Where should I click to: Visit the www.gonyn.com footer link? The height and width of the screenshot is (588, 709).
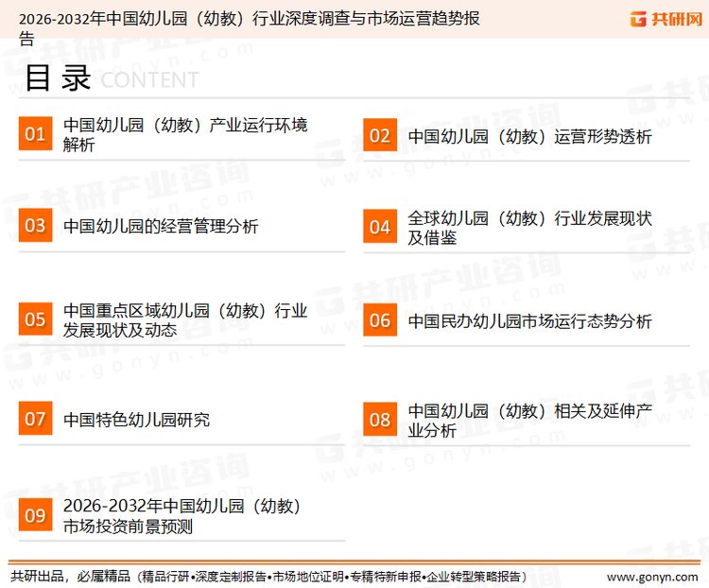(652, 578)
